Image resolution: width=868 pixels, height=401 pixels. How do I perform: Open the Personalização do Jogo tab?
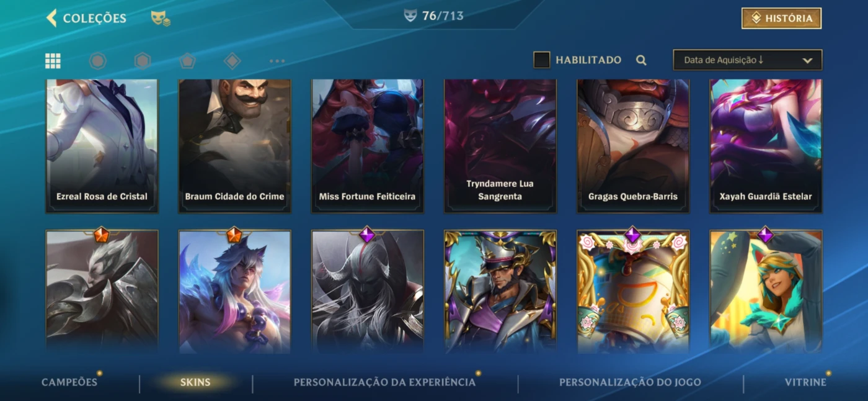[630, 382]
